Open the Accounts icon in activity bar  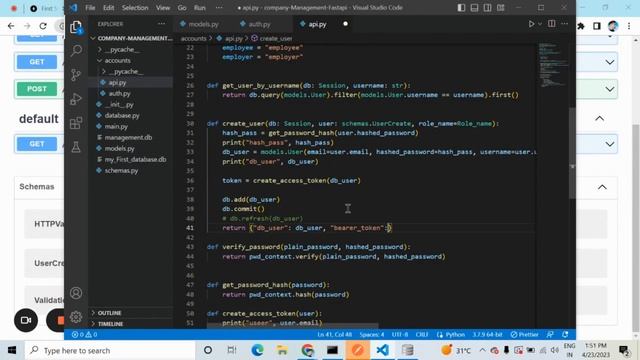coord(76,293)
